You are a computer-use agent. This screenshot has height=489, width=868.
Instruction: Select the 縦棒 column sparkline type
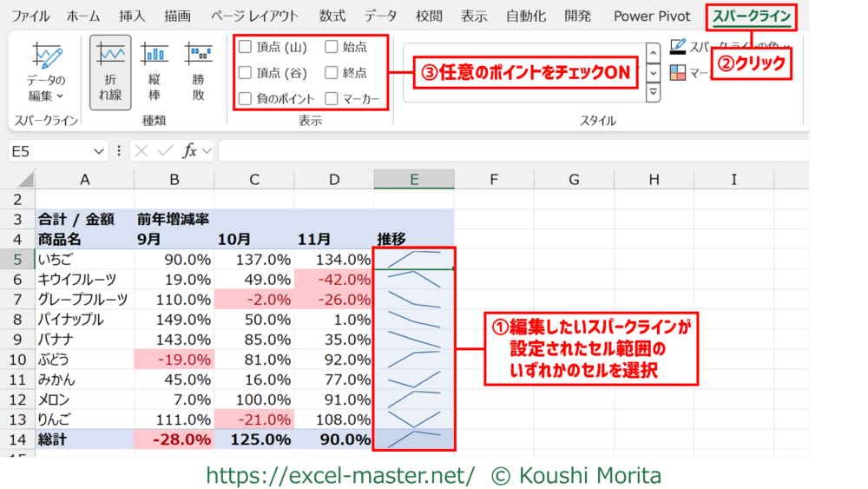pos(155,74)
